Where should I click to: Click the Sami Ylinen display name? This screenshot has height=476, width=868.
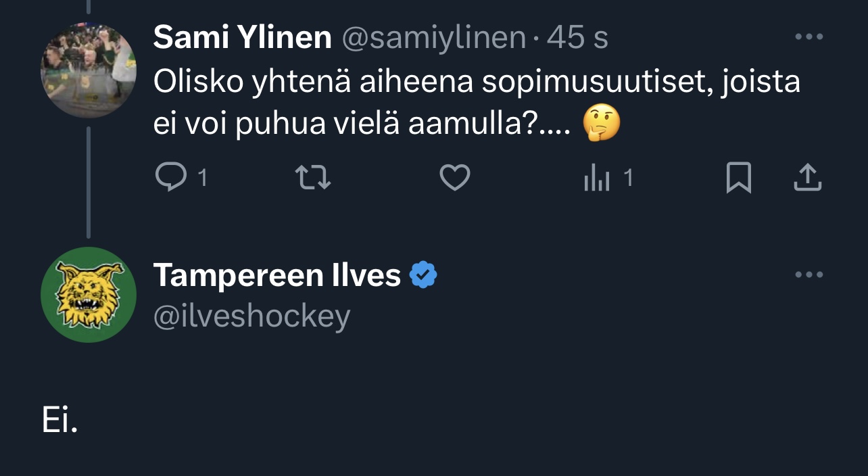(242, 38)
